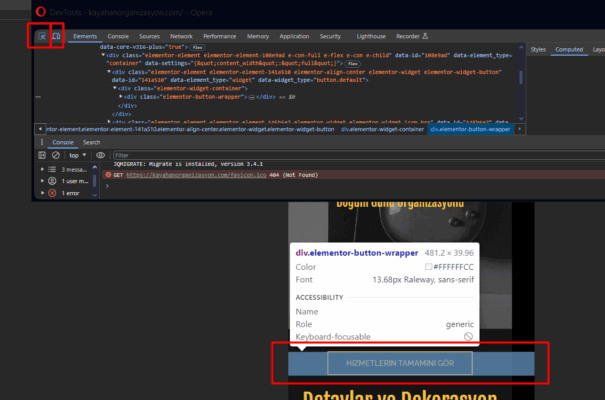This screenshot has height=400, width=605.
Task: Click the user messages icon in sidebar
Action: (x=52, y=181)
